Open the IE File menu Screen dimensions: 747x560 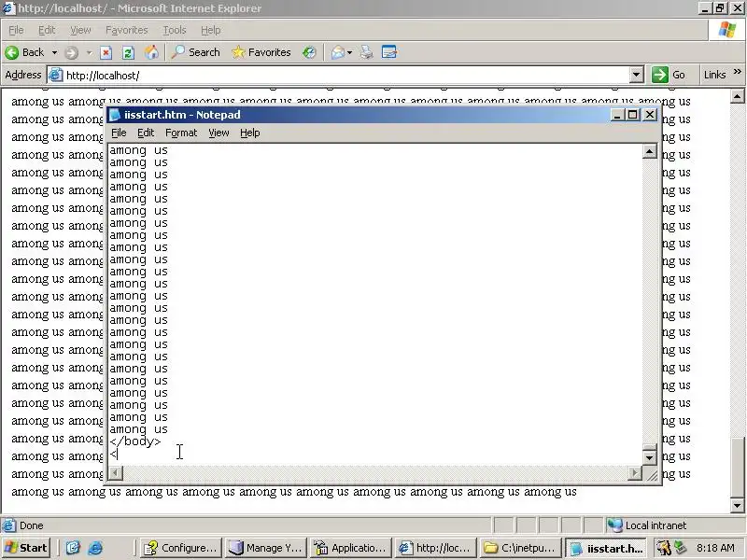16,30
